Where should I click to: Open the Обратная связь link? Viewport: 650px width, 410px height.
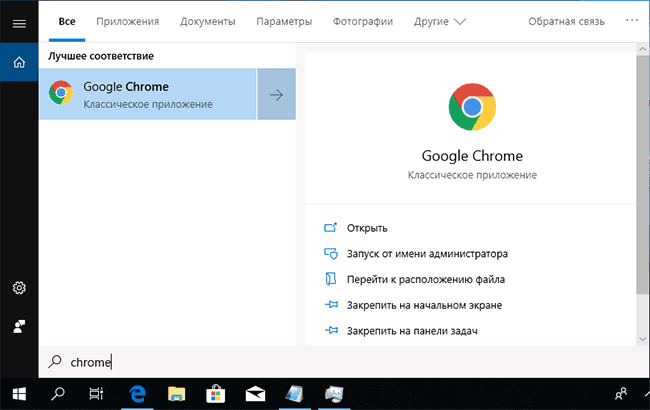coord(566,22)
